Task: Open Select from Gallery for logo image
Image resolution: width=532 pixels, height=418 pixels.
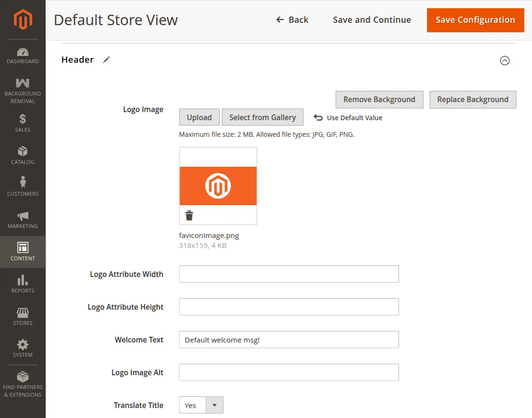Action: click(x=262, y=117)
